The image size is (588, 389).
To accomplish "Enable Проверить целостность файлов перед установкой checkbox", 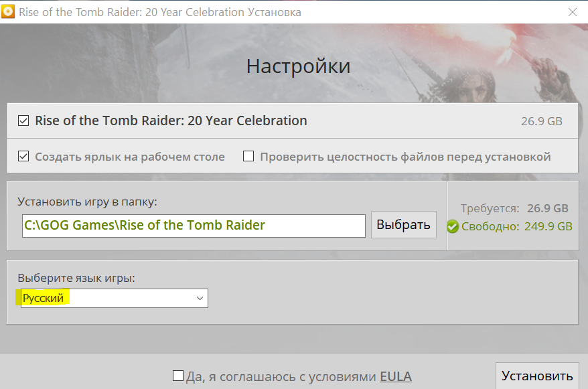I will pos(248,157).
